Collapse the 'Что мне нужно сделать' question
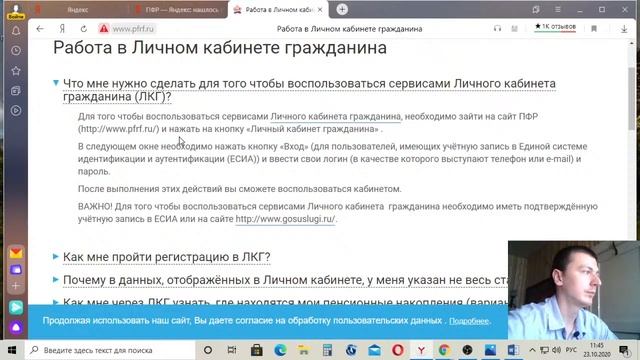640x360 pixels. [309, 90]
